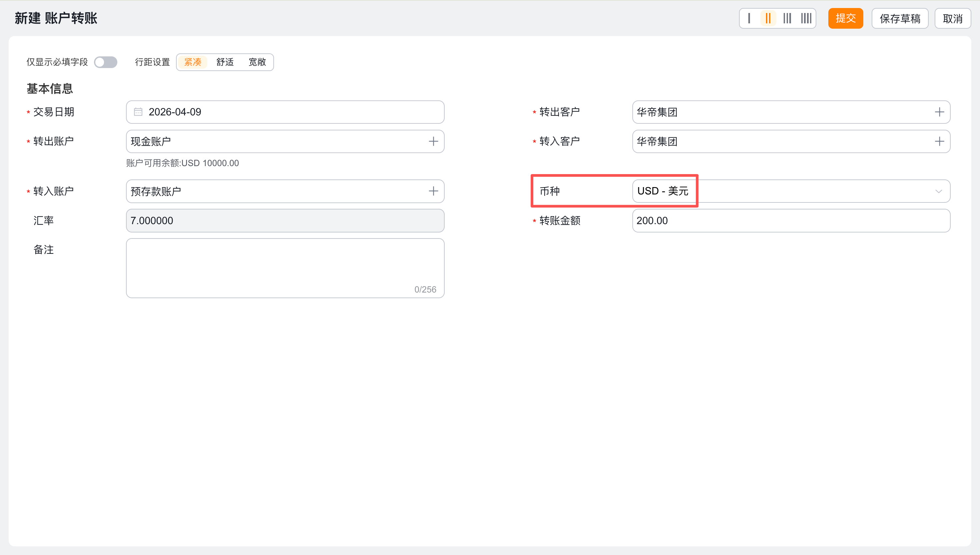Expand the 币种 currency dropdown arrow
This screenshot has height=555, width=980.
[x=938, y=191]
